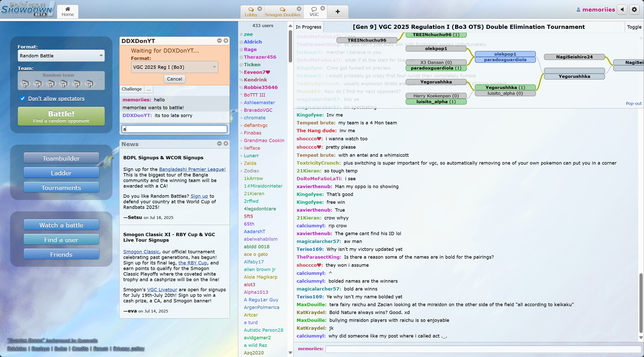
Task: Pop out the tournament bracket
Action: [634, 103]
